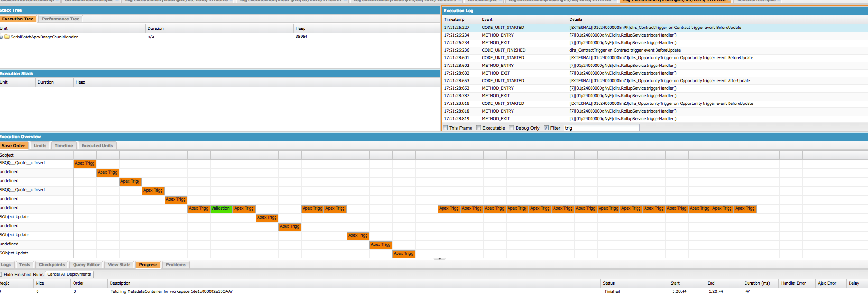
Task: Enable the Executable checkbox
Action: coord(479,128)
